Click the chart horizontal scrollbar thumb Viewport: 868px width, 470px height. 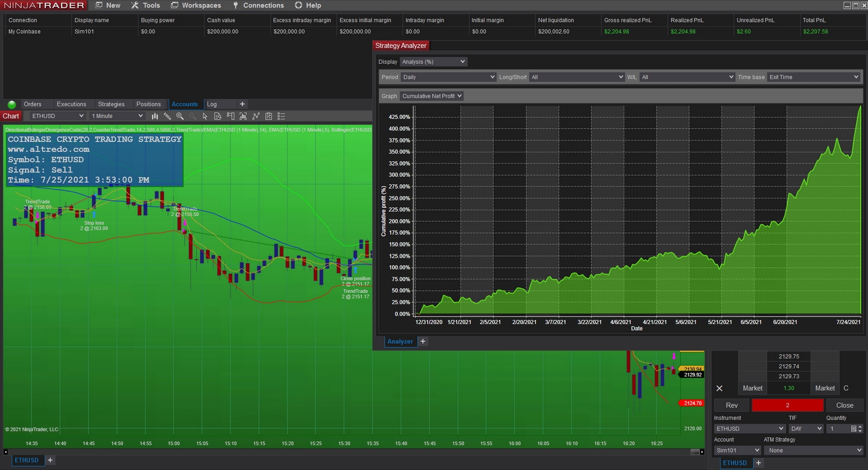tap(694, 452)
